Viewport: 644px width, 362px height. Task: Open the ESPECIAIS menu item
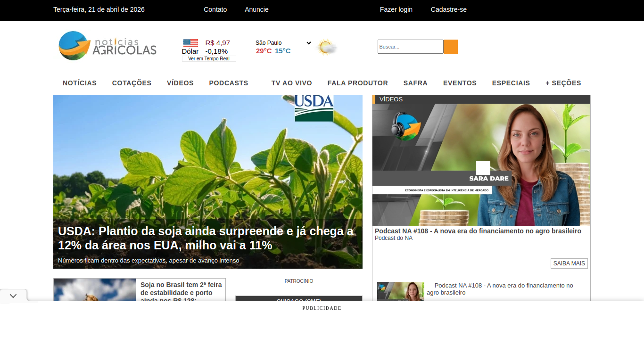pos(511,83)
